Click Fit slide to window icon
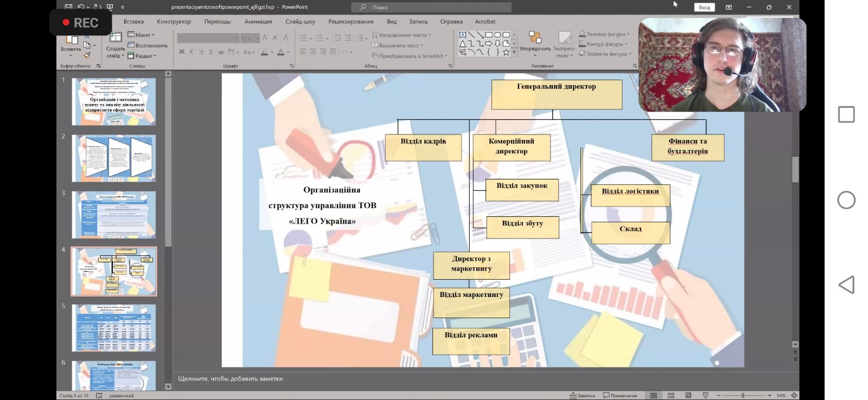 (x=794, y=396)
